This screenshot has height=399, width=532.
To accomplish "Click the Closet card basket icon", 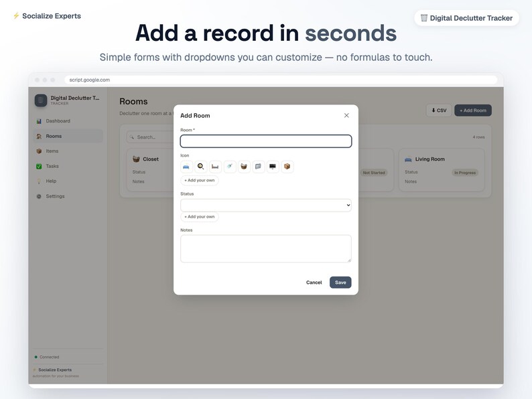I will pos(136,159).
